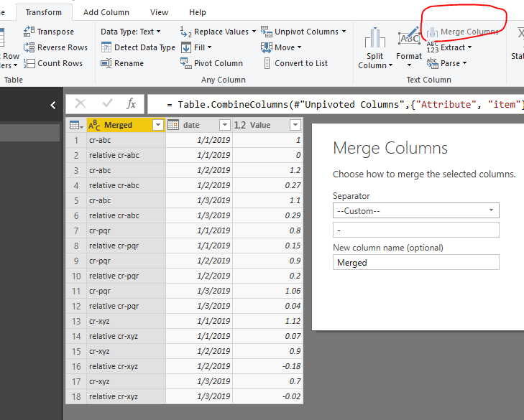
Task: Open the Split Column dropdown arrow
Action: click(390, 65)
